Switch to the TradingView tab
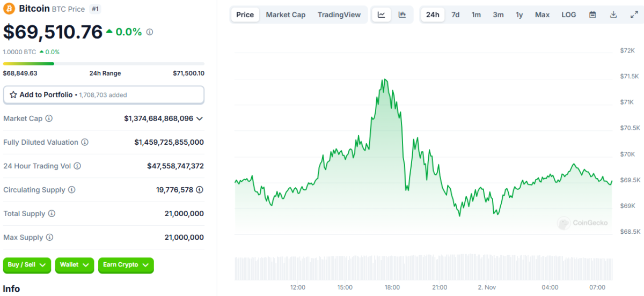Image resolution: width=644 pixels, height=296 pixels. tap(339, 15)
